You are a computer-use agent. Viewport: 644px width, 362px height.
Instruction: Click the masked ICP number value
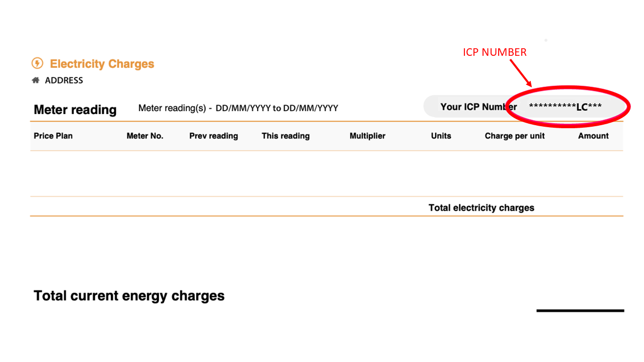point(565,107)
